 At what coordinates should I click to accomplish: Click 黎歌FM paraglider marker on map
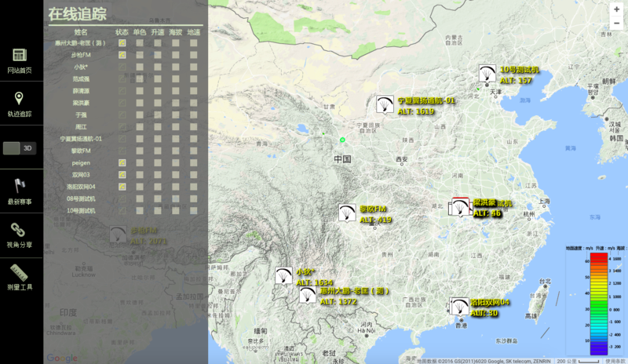347,213
